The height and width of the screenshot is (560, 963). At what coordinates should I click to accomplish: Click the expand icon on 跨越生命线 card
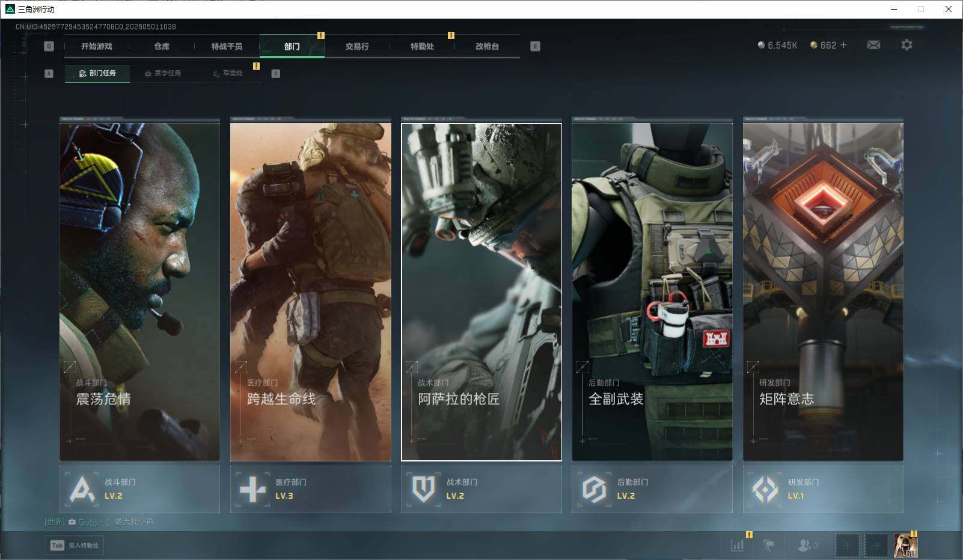[x=240, y=367]
